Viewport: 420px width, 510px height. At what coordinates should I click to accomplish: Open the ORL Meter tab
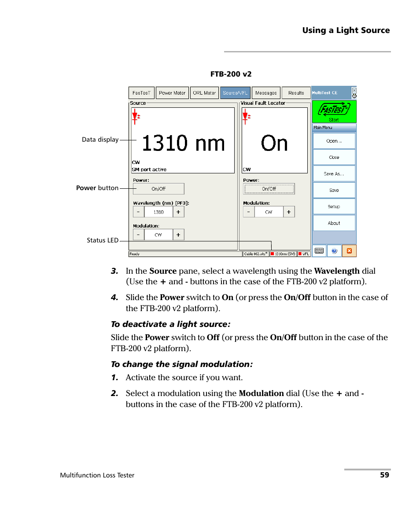tap(204, 93)
